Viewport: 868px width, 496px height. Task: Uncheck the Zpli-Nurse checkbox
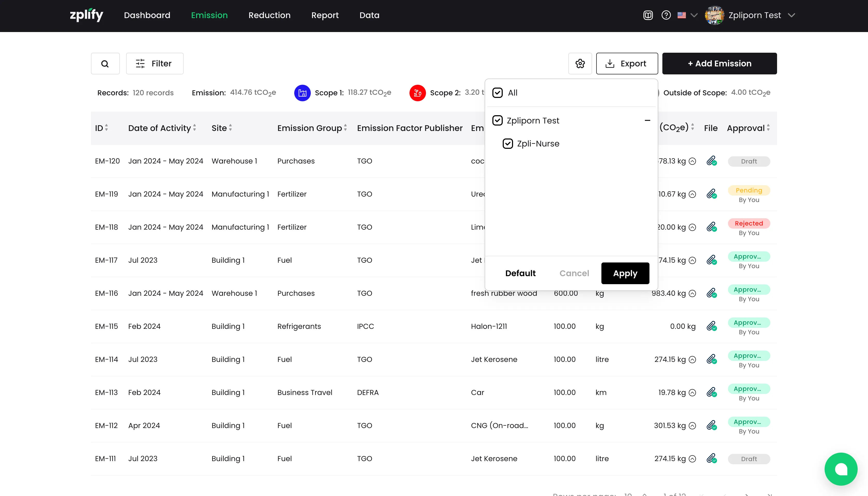[508, 144]
